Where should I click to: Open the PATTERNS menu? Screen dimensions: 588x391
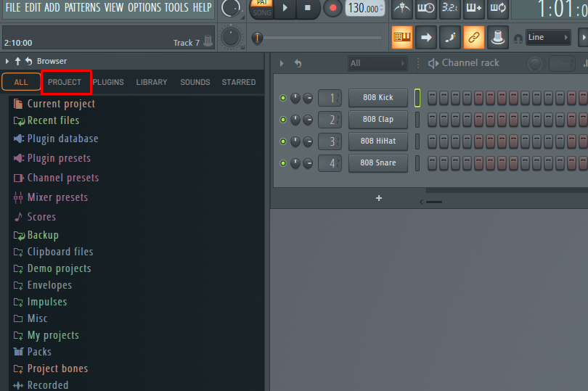click(x=83, y=7)
